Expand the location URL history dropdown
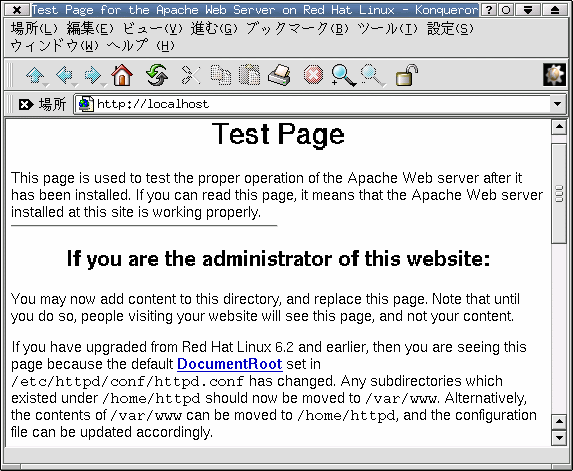Viewport: 573px width, 471px height. [x=557, y=104]
